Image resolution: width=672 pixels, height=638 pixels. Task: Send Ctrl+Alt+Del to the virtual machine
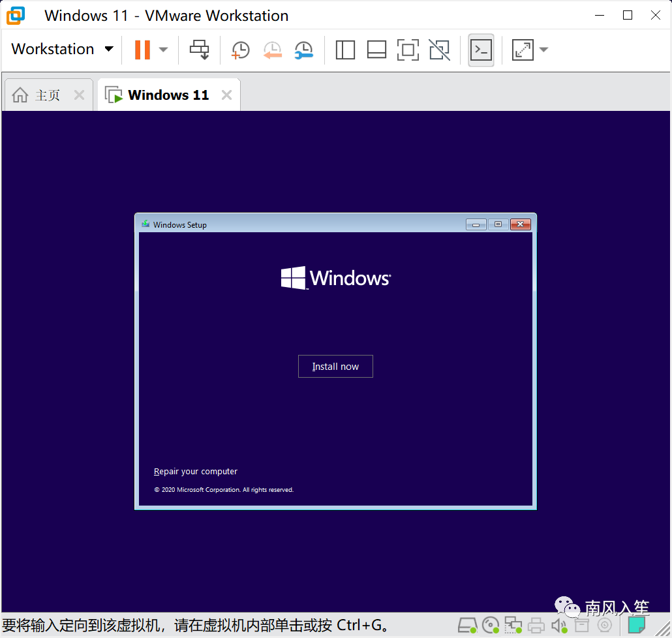[199, 50]
